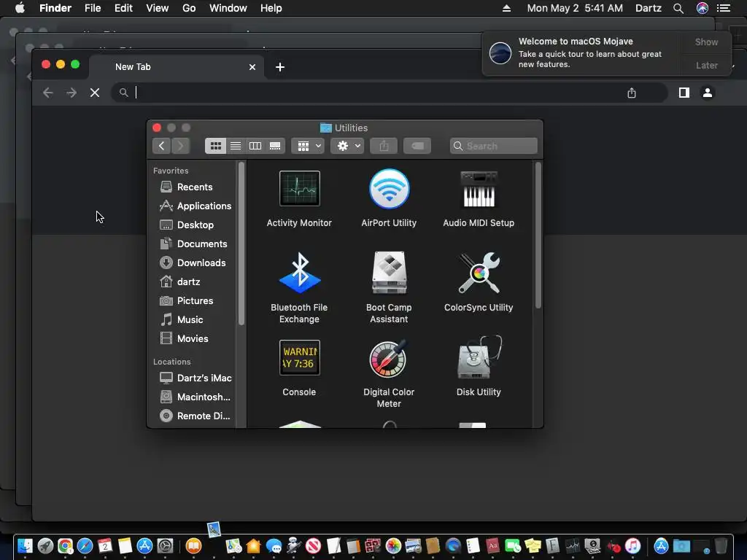Viewport: 747px width, 560px height.
Task: Close the New Tab tab
Action: coord(252,67)
